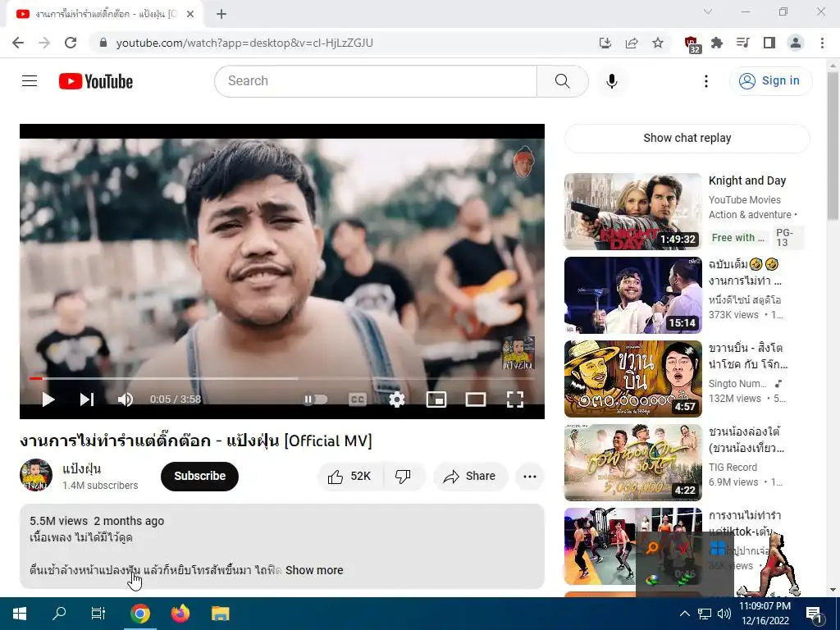Go to YouTube home via logo
Viewport: 840px width, 630px height.
pos(96,81)
